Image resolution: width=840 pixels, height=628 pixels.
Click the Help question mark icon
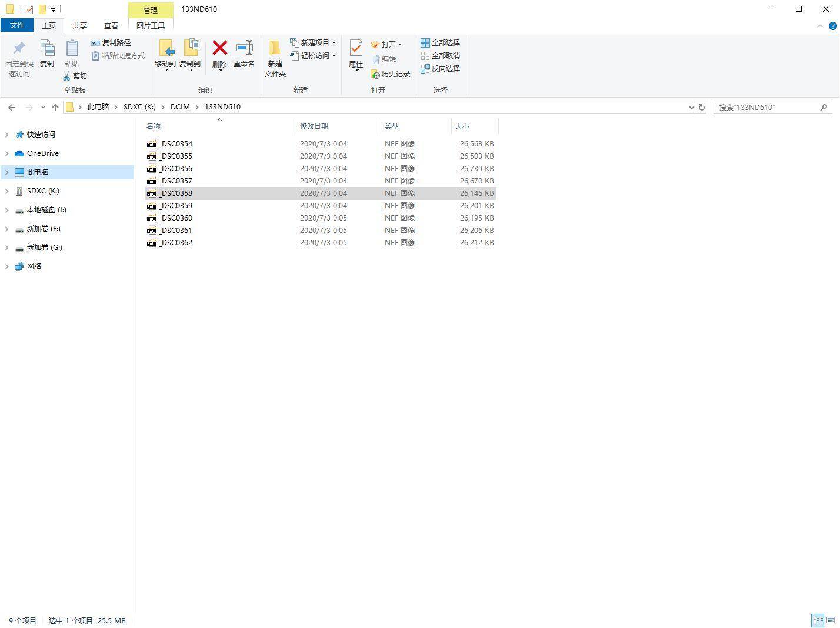(x=832, y=26)
